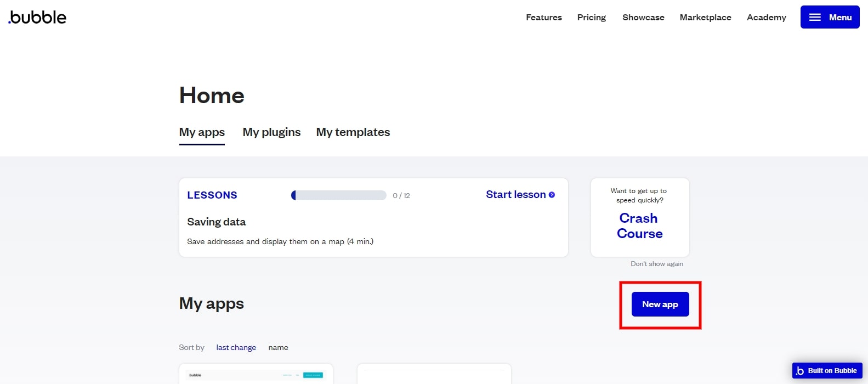
Task: Select the My apps tab
Action: coord(202,132)
